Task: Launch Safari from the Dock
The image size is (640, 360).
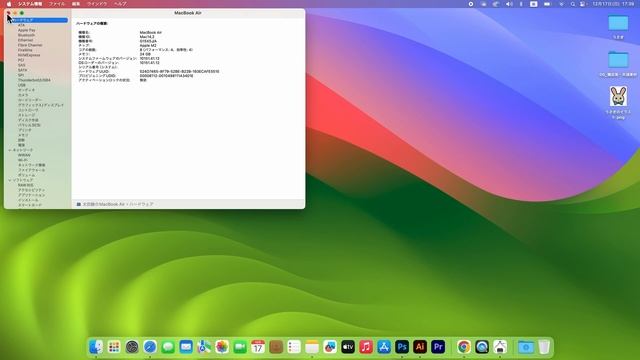Action: click(150, 347)
